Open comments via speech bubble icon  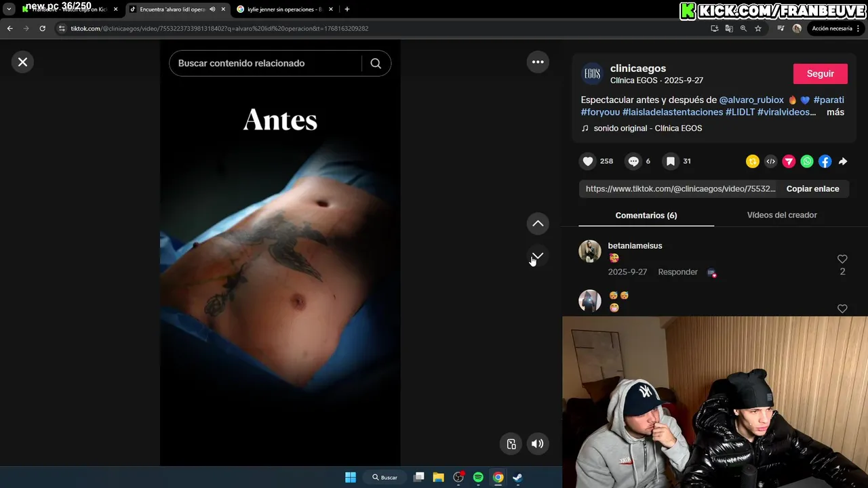click(x=633, y=161)
